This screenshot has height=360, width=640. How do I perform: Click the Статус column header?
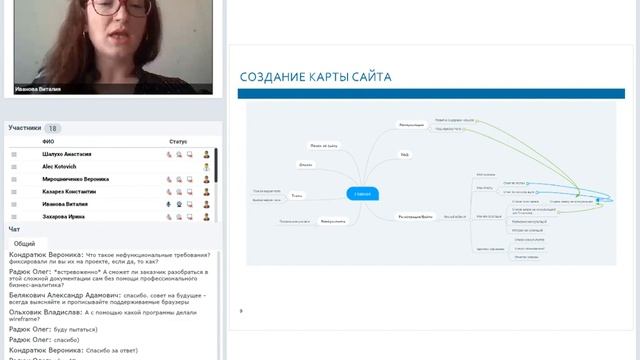coord(178,142)
